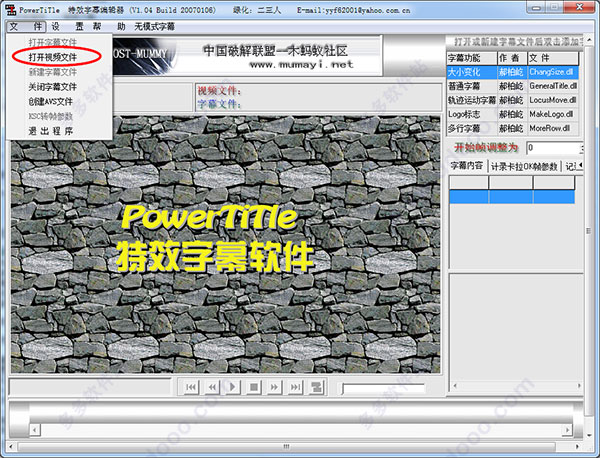
Task: Click the GeneralTitle.dll file cell
Action: 553,86
